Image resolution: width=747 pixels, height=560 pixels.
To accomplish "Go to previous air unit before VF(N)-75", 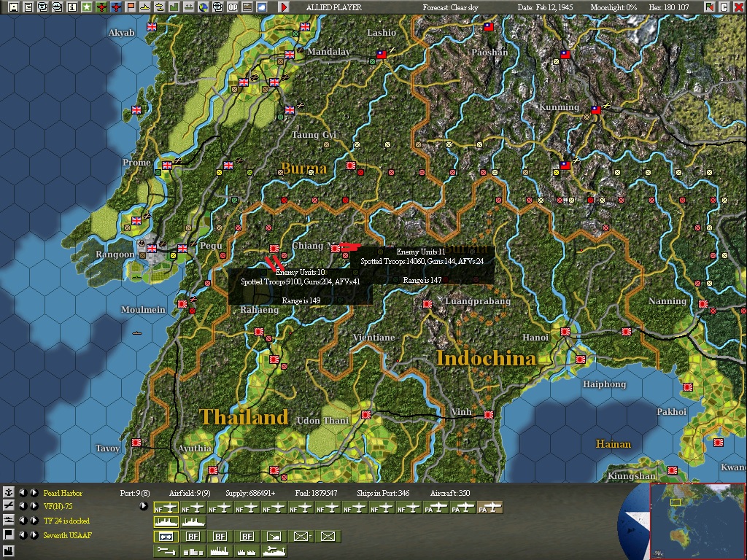I will tap(23, 506).
